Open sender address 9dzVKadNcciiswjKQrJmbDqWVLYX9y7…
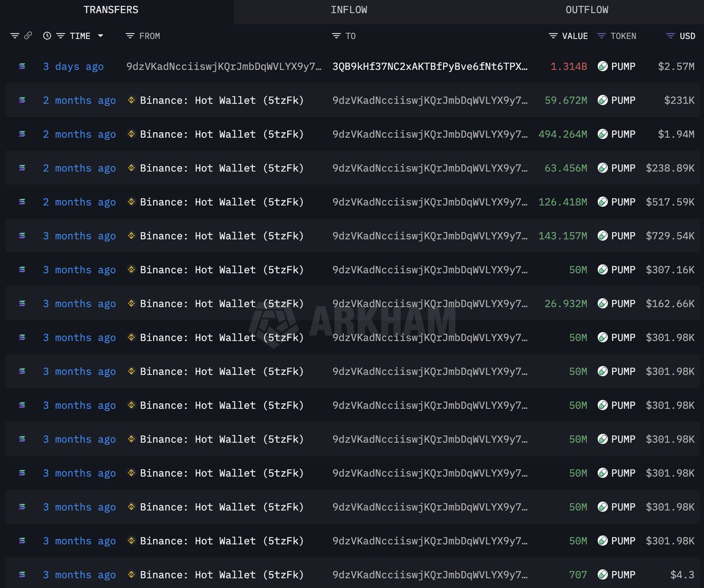This screenshot has height=588, width=704. click(224, 66)
